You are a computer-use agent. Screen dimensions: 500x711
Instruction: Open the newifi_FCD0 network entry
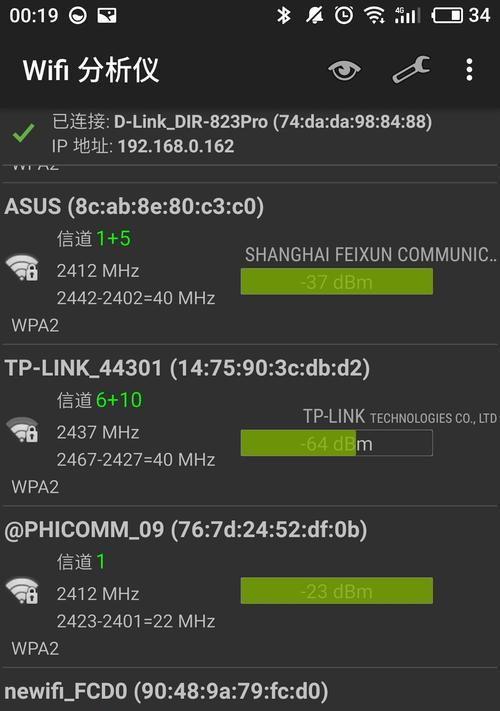click(x=166, y=691)
